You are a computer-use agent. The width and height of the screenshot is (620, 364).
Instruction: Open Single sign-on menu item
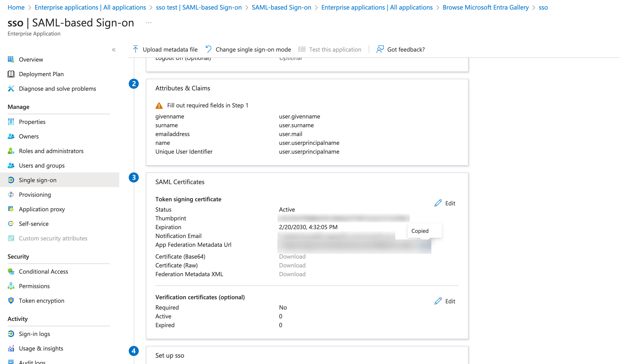(60, 180)
